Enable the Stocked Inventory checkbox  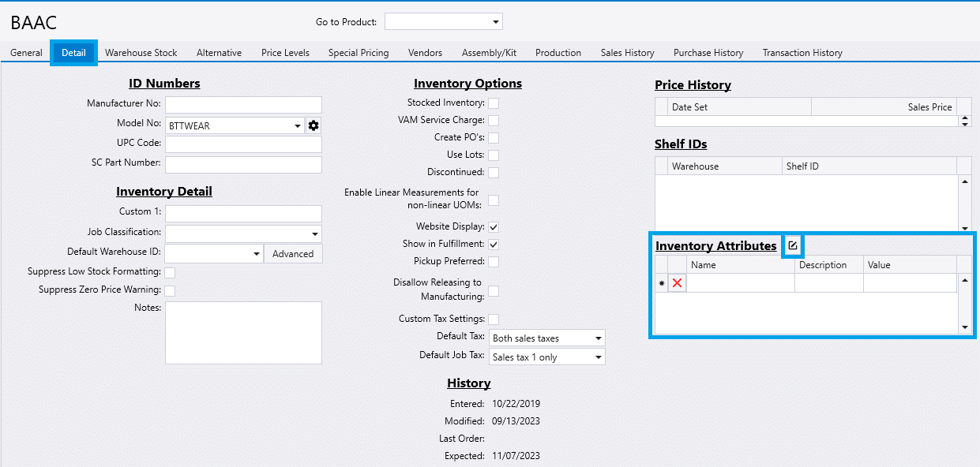(x=493, y=103)
